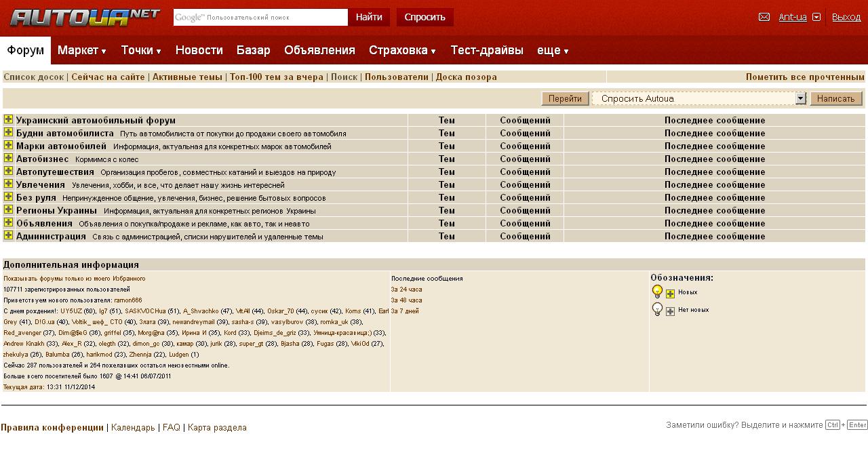
Task: Open the user menu arrow next to Ant-ua
Action: pos(816,18)
